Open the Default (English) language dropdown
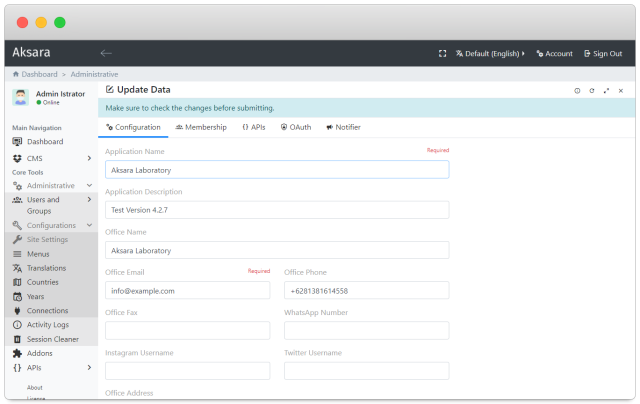The height and width of the screenshot is (404, 640). (x=490, y=53)
